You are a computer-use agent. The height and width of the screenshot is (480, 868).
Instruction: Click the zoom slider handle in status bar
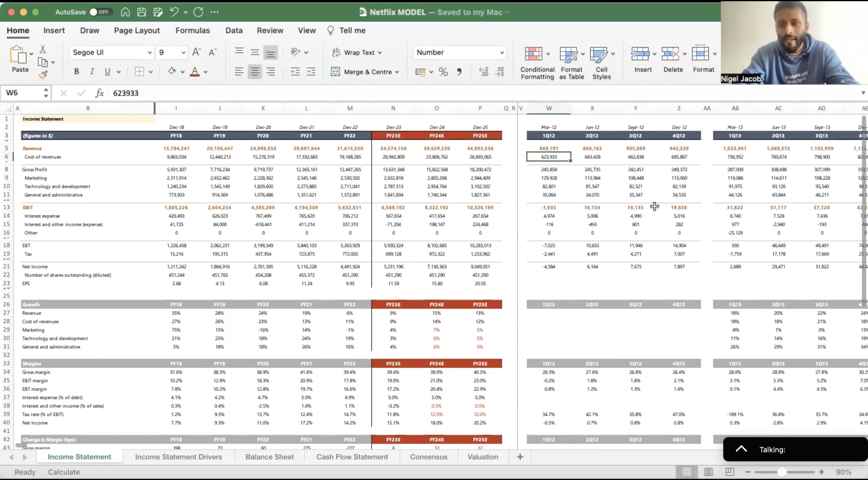click(782, 472)
